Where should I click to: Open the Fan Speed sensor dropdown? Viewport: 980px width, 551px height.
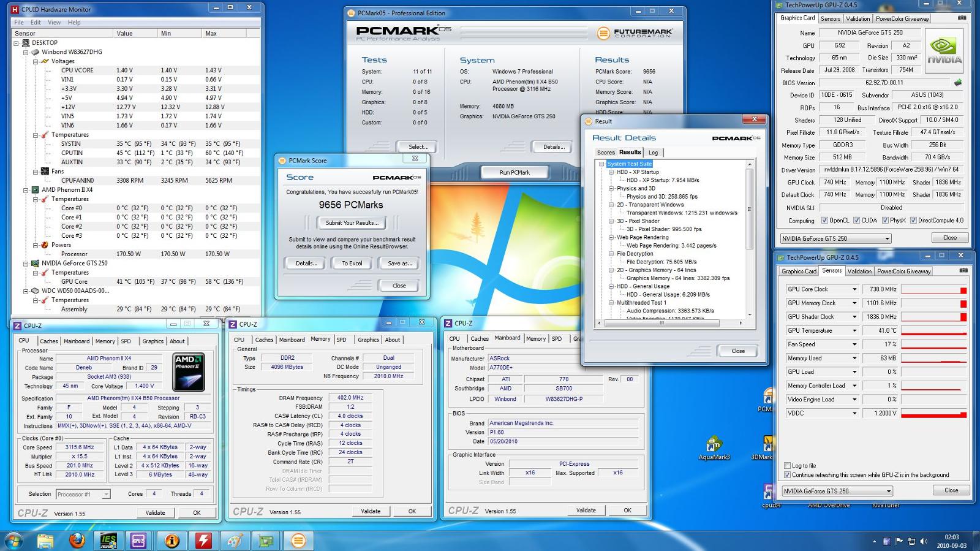click(x=854, y=344)
